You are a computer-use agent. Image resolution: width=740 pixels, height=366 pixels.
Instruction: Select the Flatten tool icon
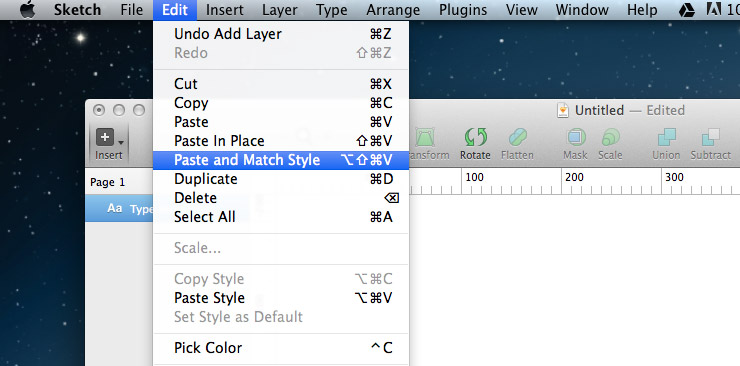click(x=517, y=137)
